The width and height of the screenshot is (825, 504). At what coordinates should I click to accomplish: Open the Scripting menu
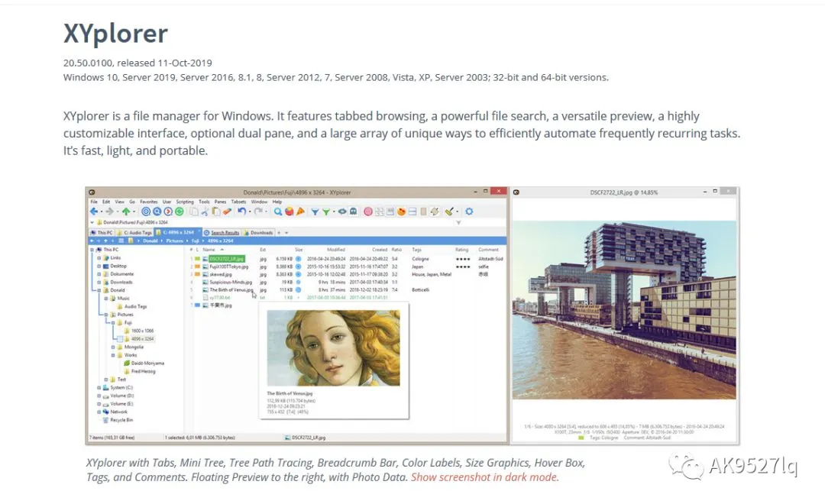(x=185, y=202)
